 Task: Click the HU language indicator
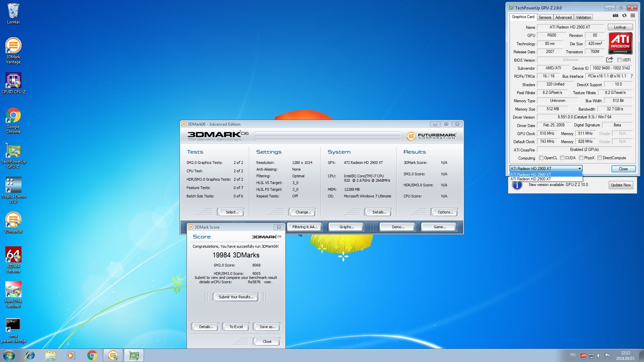(x=573, y=355)
